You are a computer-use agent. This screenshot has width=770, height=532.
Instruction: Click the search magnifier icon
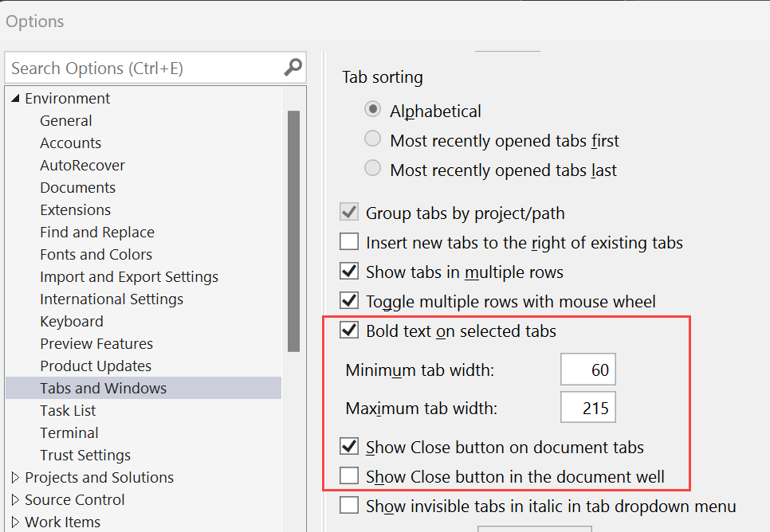(x=293, y=68)
